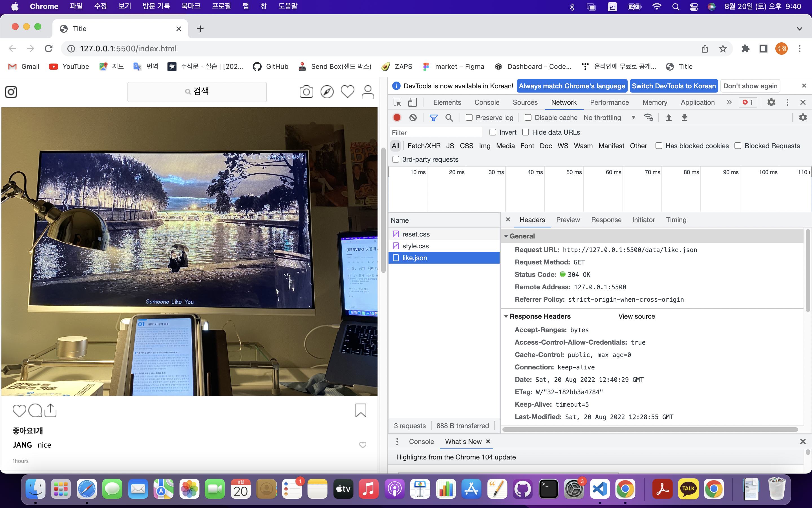The image size is (812, 508).
Task: Open the profile person icon in the page header
Action: (x=368, y=92)
